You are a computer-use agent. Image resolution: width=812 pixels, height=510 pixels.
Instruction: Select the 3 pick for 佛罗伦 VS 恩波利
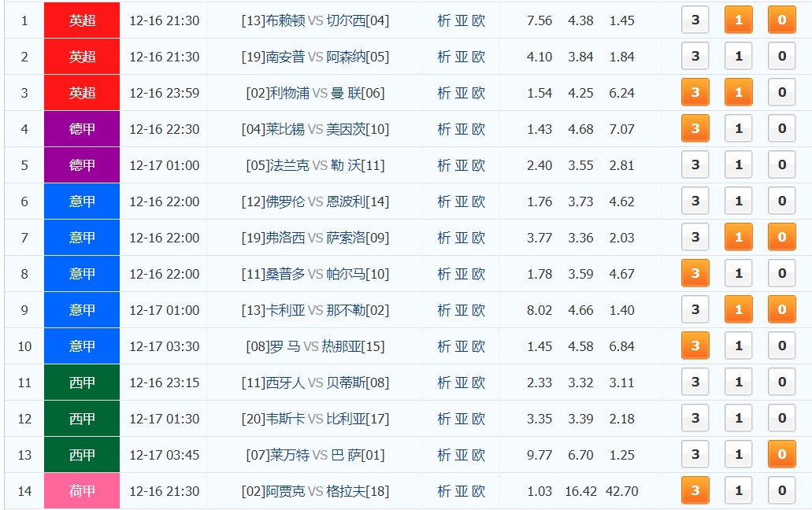695,201
